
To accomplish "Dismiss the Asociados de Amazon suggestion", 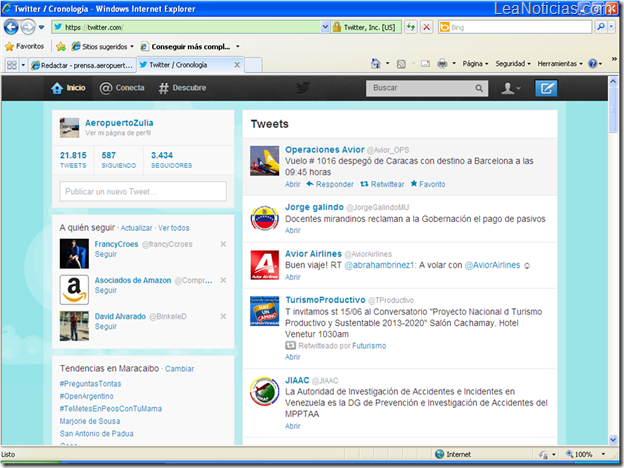I will [223, 280].
